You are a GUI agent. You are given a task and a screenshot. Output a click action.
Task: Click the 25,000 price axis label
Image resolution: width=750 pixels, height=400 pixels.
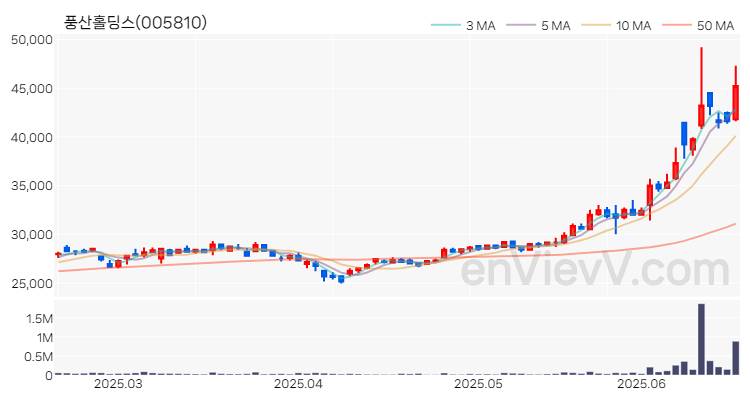(32, 284)
